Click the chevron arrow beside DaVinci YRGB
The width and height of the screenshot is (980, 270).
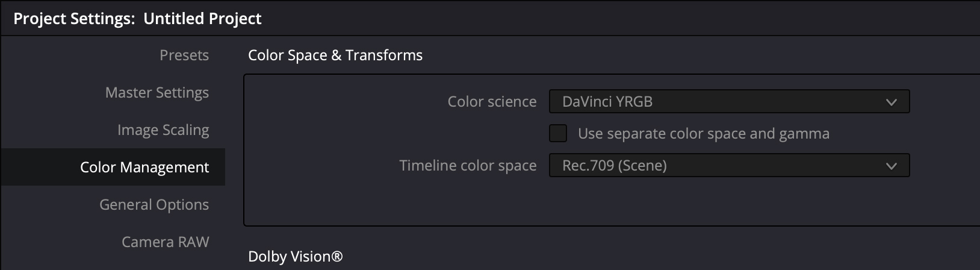click(892, 102)
